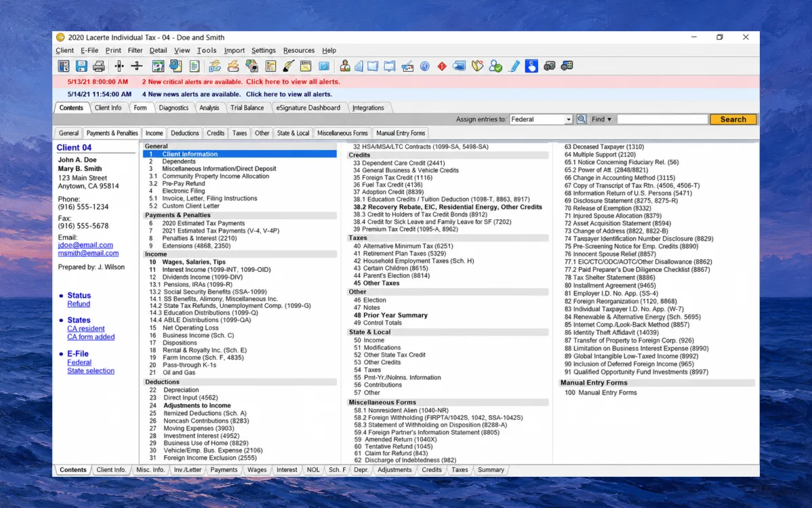Image resolution: width=812 pixels, height=508 pixels.
Task: Click the paintbrush icon in toolbar
Action: point(288,66)
